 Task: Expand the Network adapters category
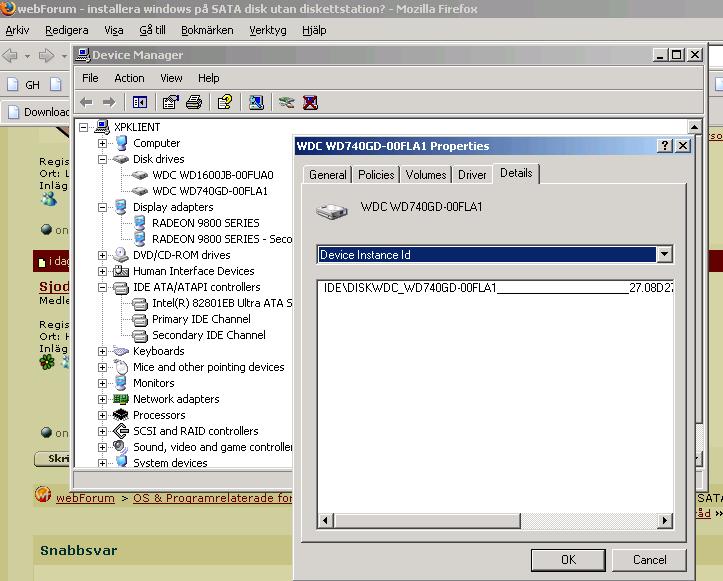pyautogui.click(x=102, y=399)
